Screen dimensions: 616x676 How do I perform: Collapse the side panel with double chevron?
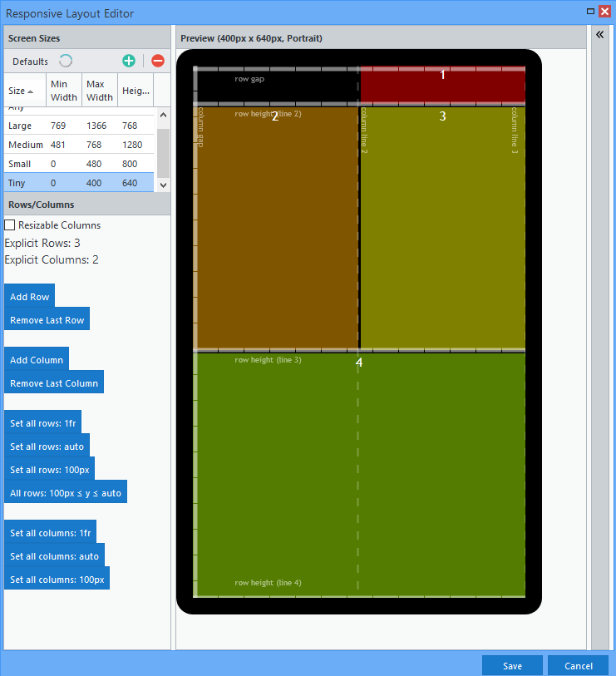point(599,35)
